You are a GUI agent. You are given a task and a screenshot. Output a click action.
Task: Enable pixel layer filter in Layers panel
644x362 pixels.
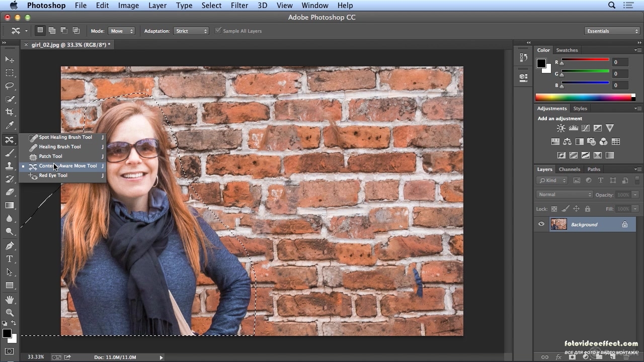tap(577, 180)
